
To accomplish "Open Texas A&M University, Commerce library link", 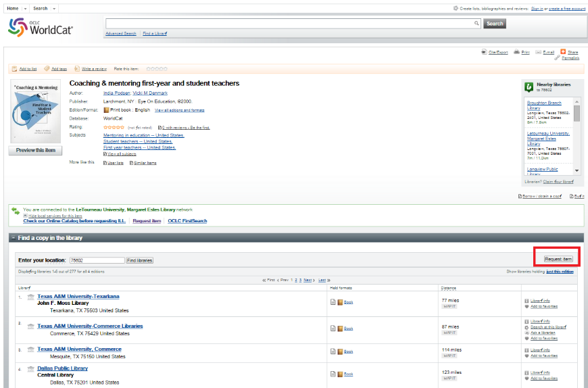I will [80, 349].
